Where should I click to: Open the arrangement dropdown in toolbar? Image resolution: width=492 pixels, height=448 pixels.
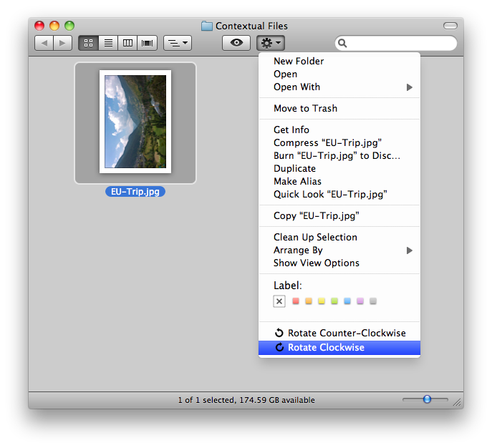click(177, 43)
